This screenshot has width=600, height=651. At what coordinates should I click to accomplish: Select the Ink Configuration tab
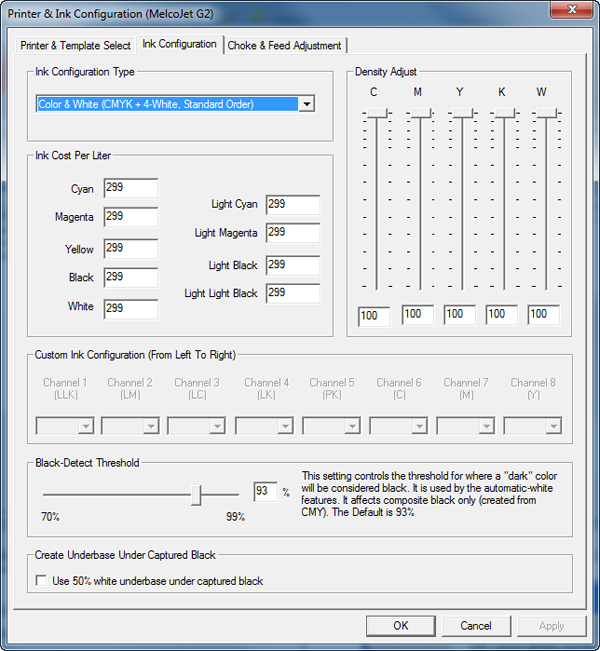[179, 44]
